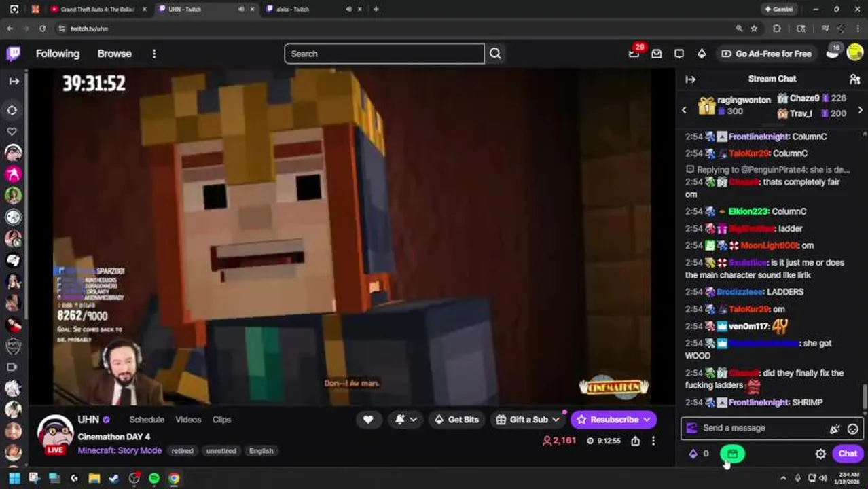Screen dimensions: 868x489
Task: Go back in browser history
Action: click(x=10, y=29)
